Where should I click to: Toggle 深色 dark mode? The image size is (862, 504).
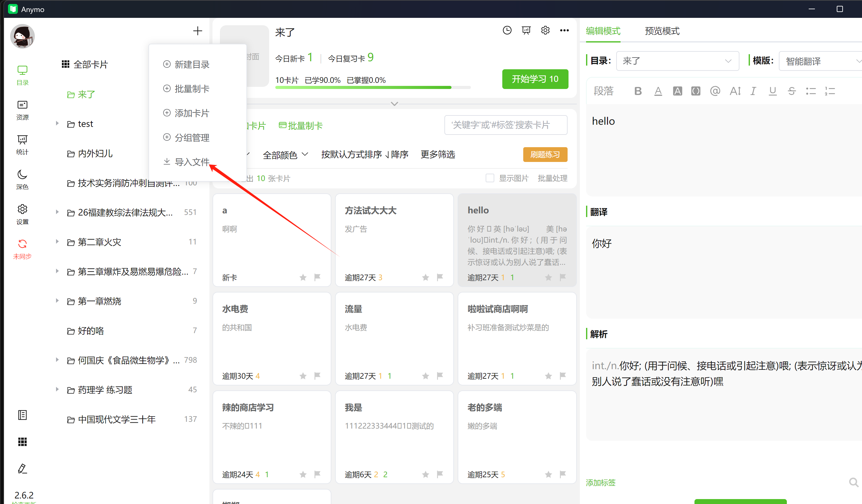pos(22,179)
